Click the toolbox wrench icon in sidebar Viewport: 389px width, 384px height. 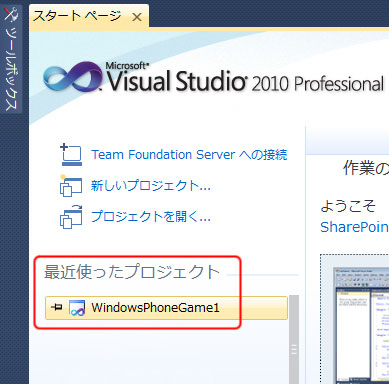[11, 14]
